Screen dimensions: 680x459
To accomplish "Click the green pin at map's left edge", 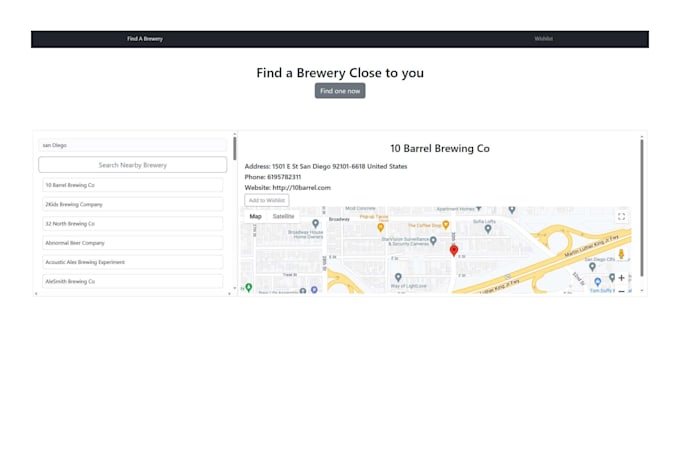I will tap(248, 287).
